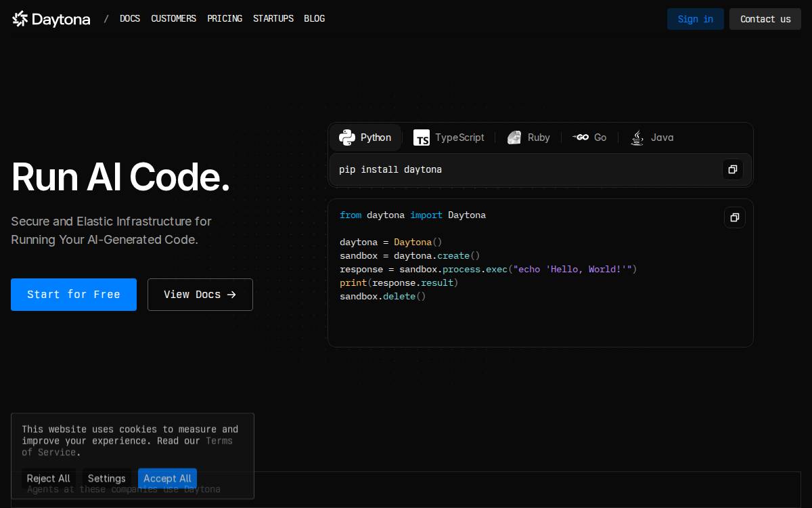Click the 'response = sandbox.process.exec' line
This screenshot has height=508, width=812.
click(489, 269)
